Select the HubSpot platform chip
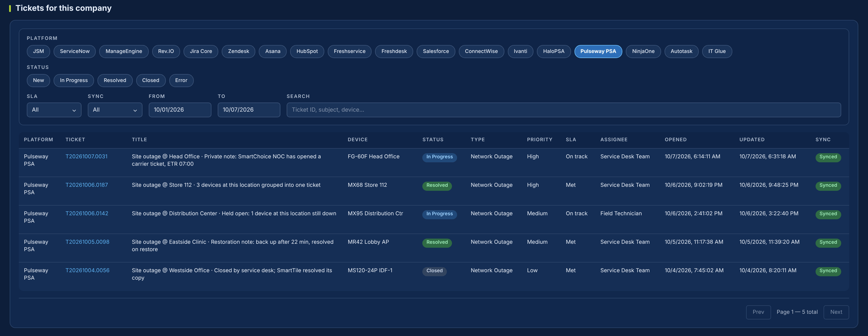This screenshot has width=868, height=336. coord(307,51)
